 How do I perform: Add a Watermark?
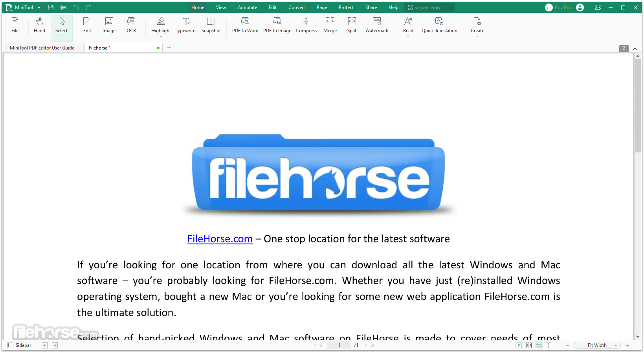tap(377, 26)
